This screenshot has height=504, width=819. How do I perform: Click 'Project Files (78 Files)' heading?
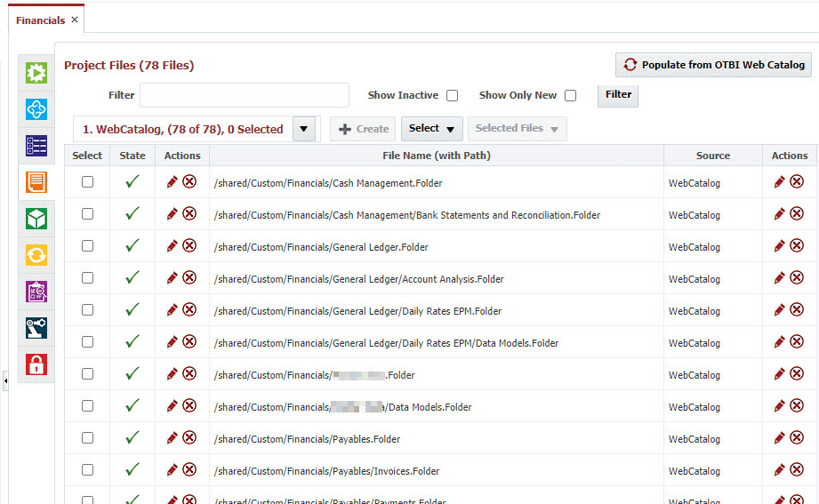129,65
